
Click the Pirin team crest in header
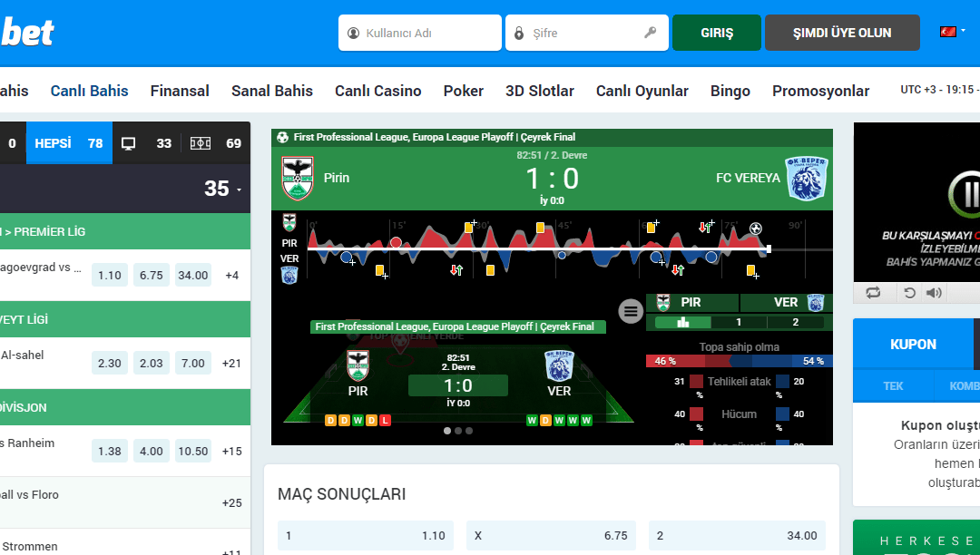pos(298,179)
